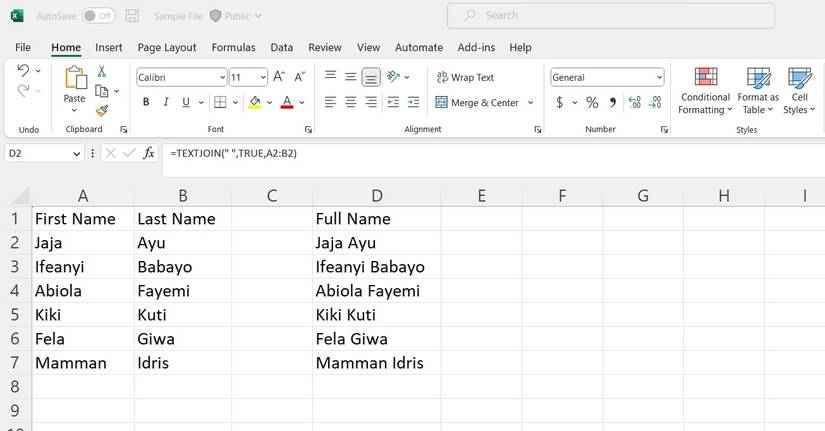Select the Format Painter brush

click(102, 111)
